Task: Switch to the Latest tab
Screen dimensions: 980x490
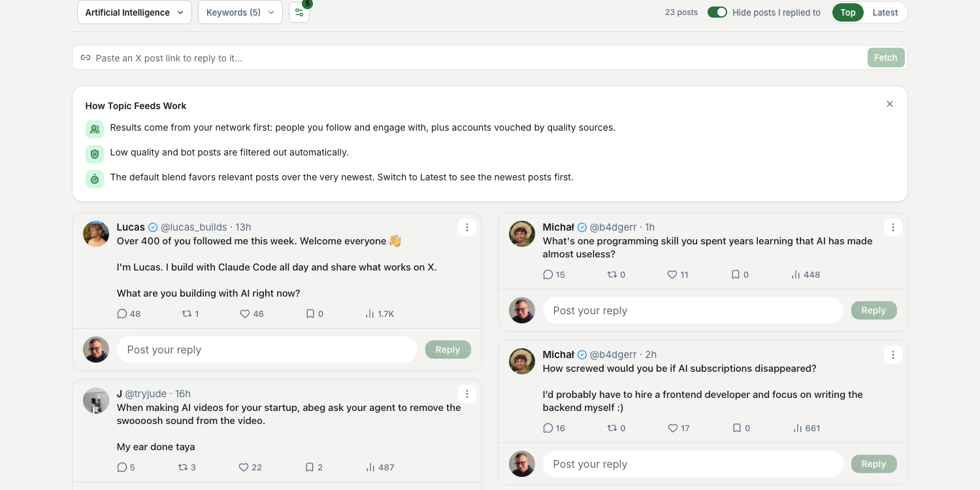Action: (x=885, y=12)
